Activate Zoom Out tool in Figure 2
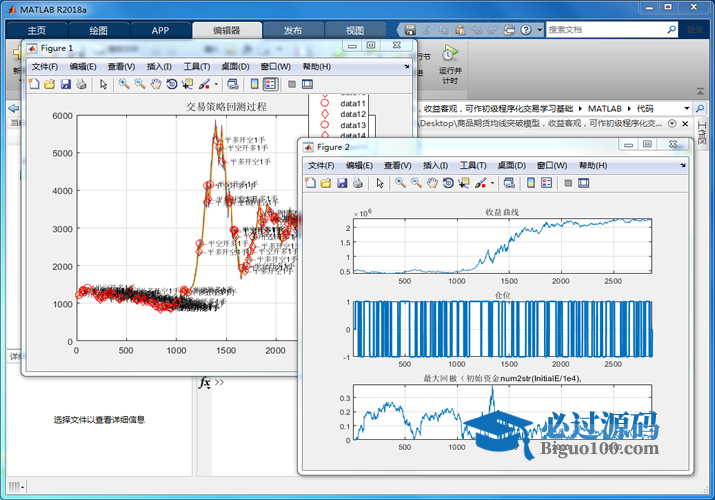715x500 pixels. (x=416, y=183)
